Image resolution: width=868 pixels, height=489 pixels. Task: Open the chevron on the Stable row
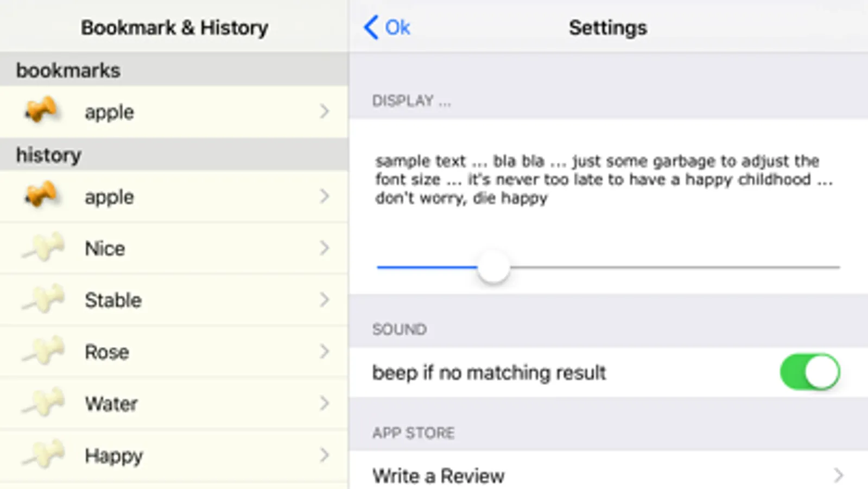pos(324,300)
